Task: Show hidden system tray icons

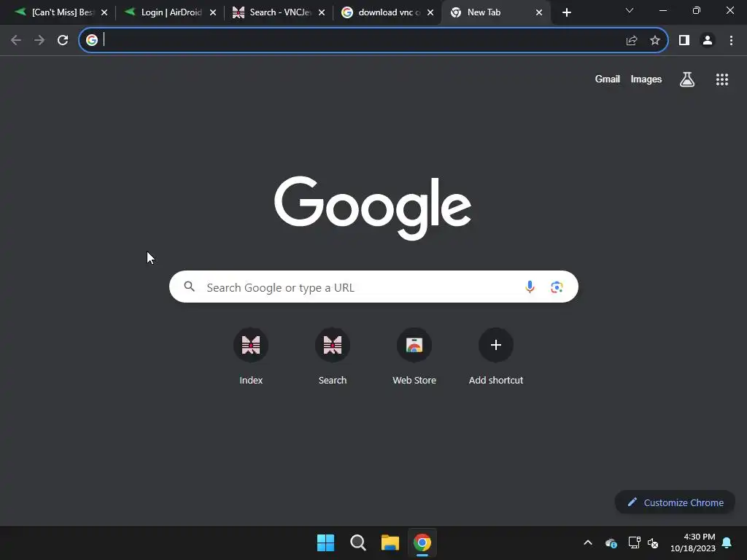Action: pos(588,542)
